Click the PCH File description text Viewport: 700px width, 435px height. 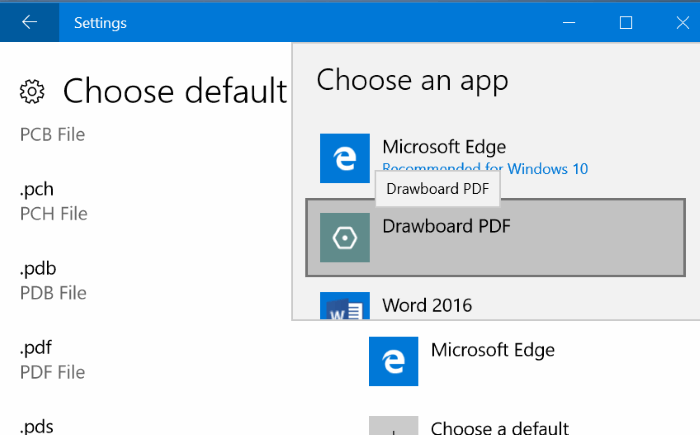pos(54,213)
